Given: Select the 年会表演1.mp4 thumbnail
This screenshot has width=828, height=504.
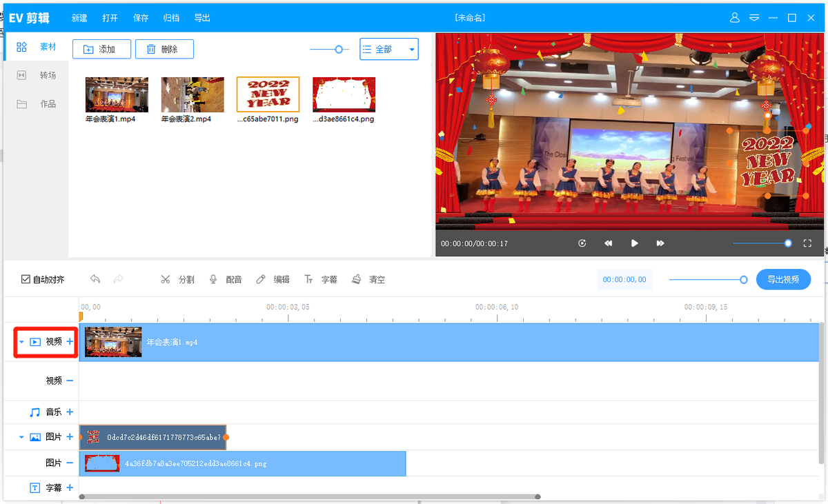Looking at the screenshot, I should click(x=117, y=94).
